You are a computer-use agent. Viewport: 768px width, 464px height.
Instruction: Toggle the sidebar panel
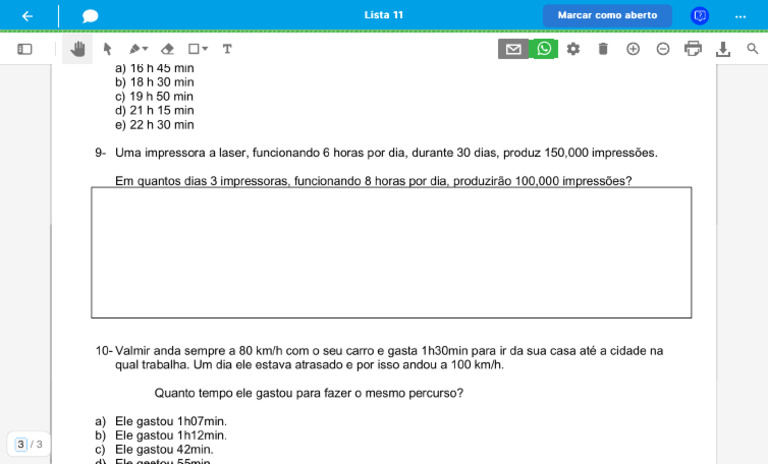(24, 49)
